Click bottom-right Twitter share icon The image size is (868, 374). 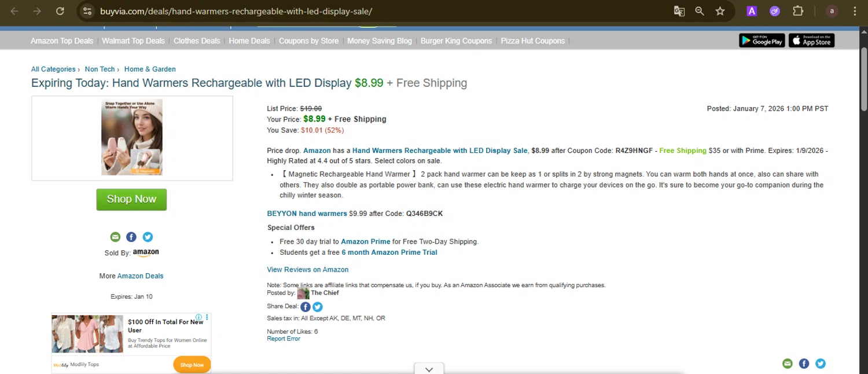821,364
